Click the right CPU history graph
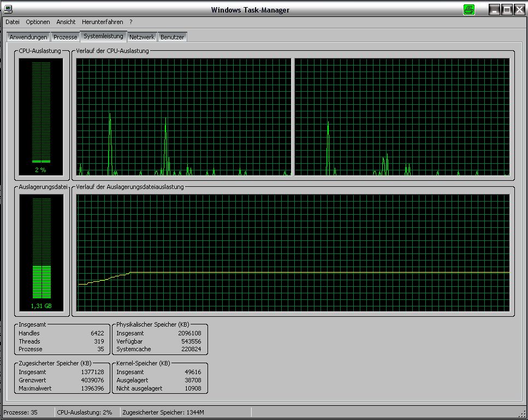528x420 pixels. [402, 117]
